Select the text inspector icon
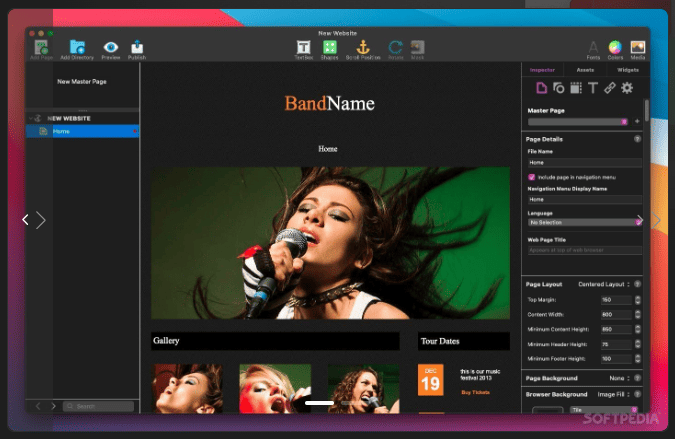 coord(593,88)
